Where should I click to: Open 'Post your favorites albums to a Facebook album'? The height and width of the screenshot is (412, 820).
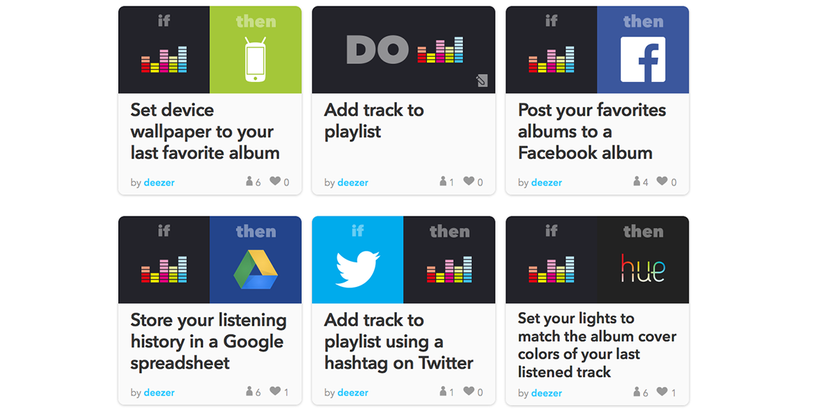(x=592, y=131)
